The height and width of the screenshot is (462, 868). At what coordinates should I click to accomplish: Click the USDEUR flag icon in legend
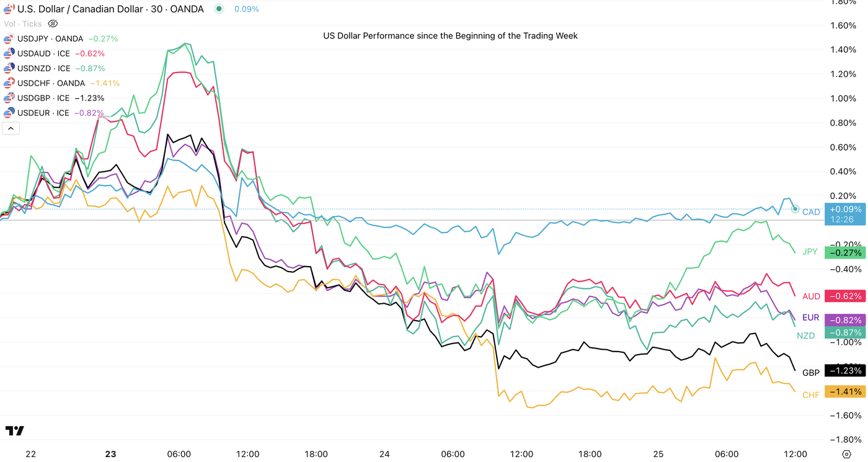(9, 113)
